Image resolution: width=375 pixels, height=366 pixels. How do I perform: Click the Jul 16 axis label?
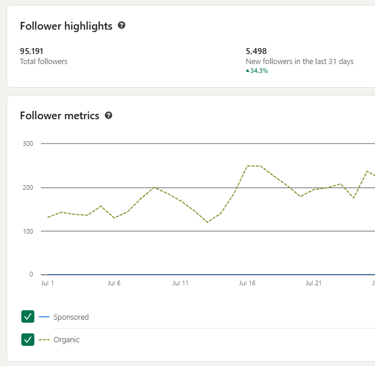click(x=247, y=283)
